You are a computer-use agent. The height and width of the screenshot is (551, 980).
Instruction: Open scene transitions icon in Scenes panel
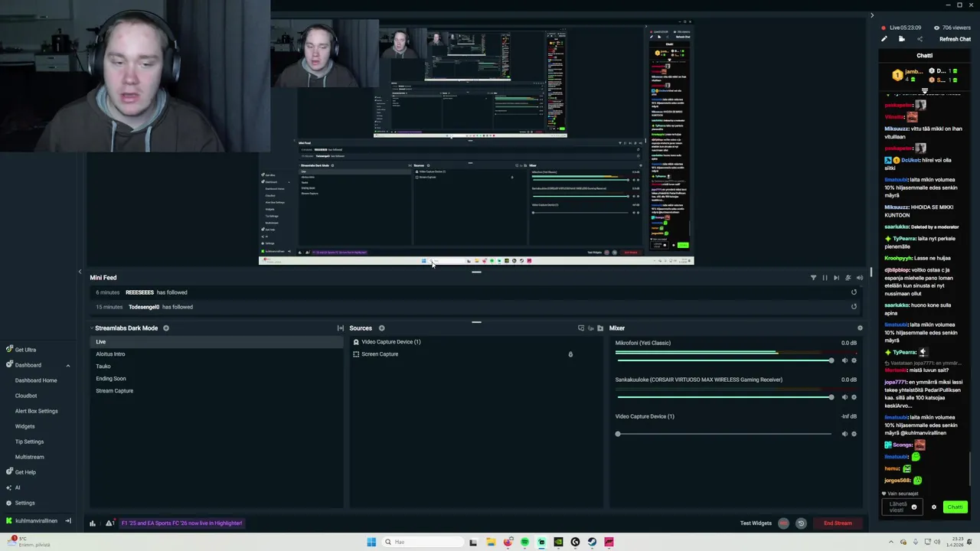[341, 328]
